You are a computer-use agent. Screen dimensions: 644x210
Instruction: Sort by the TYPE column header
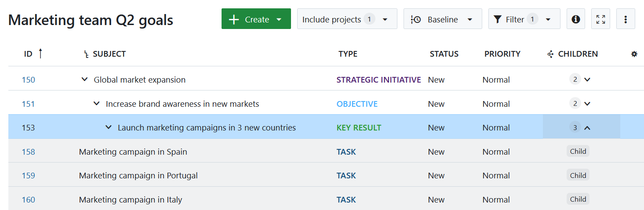(348, 54)
